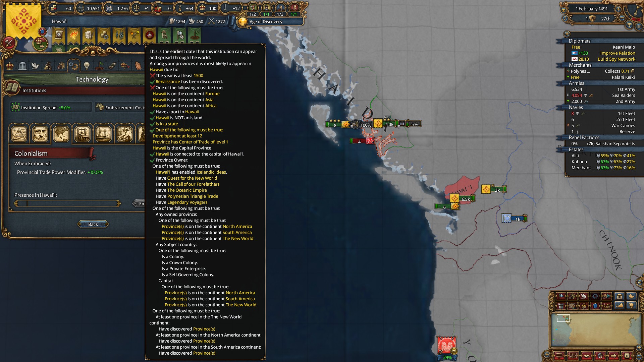The width and height of the screenshot is (644, 362).
Task: Click the flame alert banner
Action: coord(74,36)
